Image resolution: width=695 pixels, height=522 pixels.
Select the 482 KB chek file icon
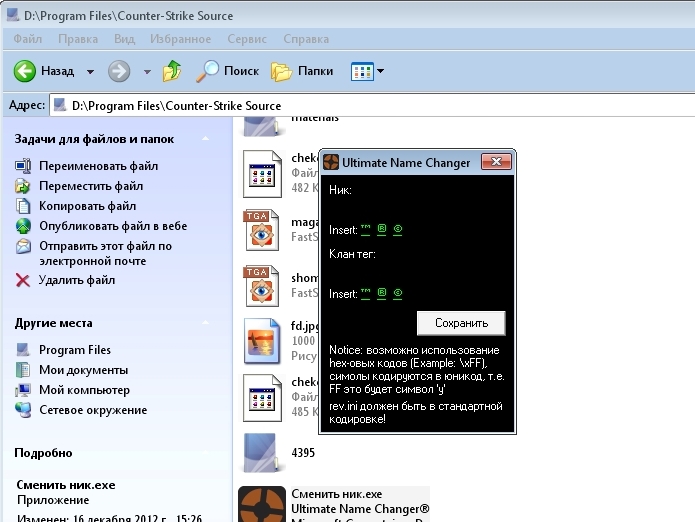click(x=262, y=174)
